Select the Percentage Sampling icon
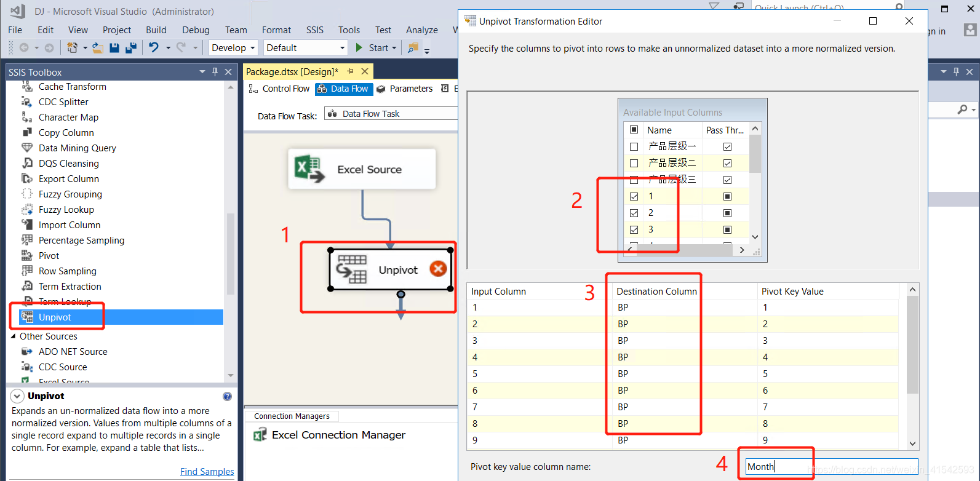This screenshot has width=980, height=481. (27, 240)
